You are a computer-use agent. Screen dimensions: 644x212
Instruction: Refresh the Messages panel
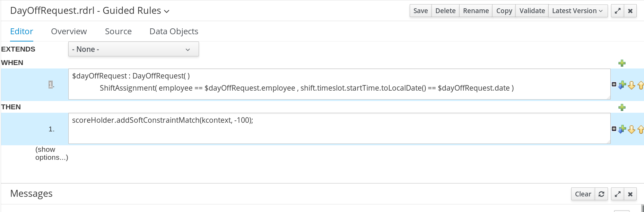click(x=601, y=194)
